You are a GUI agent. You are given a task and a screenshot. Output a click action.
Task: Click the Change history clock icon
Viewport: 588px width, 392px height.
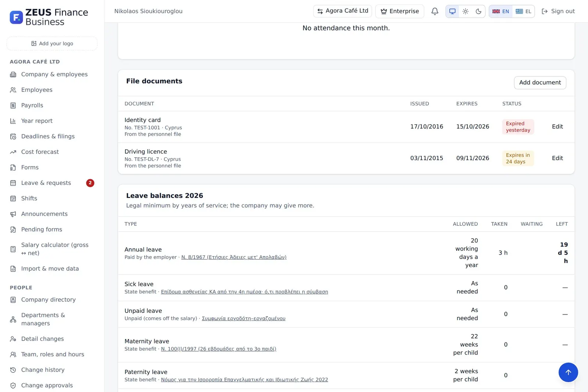point(13,370)
